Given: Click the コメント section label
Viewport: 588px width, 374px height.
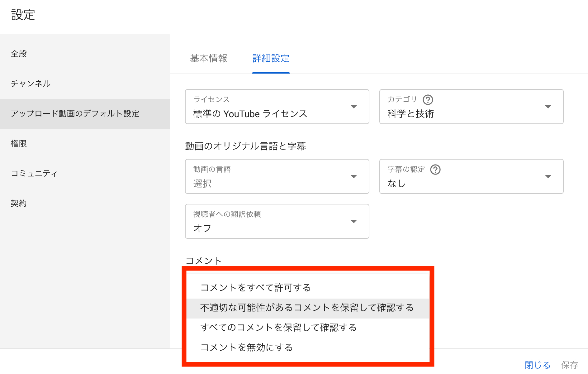Looking at the screenshot, I should [x=203, y=261].
